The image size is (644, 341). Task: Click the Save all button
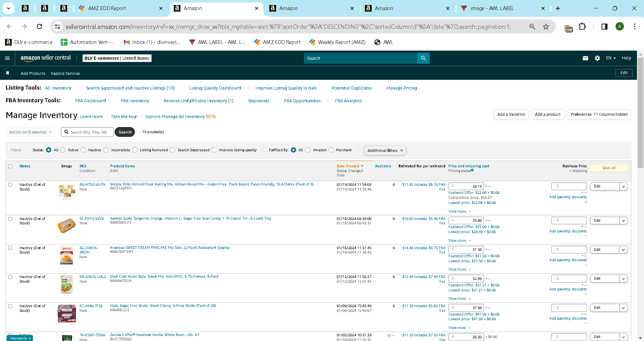609,168
